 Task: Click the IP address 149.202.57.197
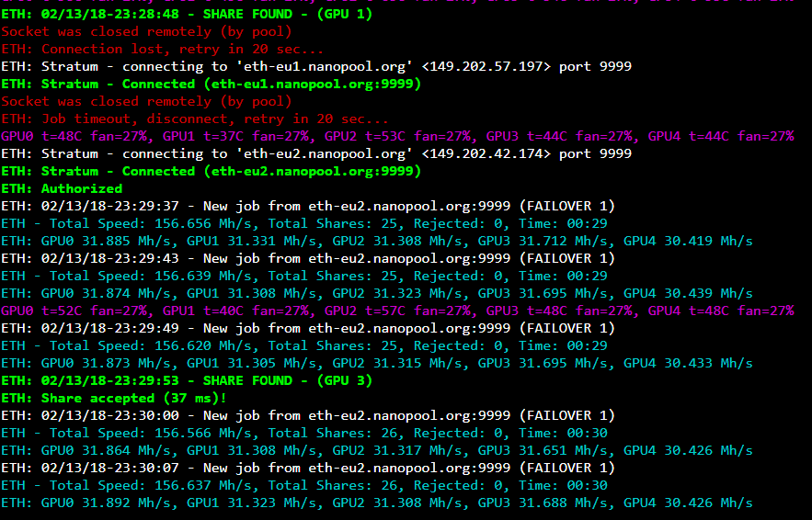(486, 67)
